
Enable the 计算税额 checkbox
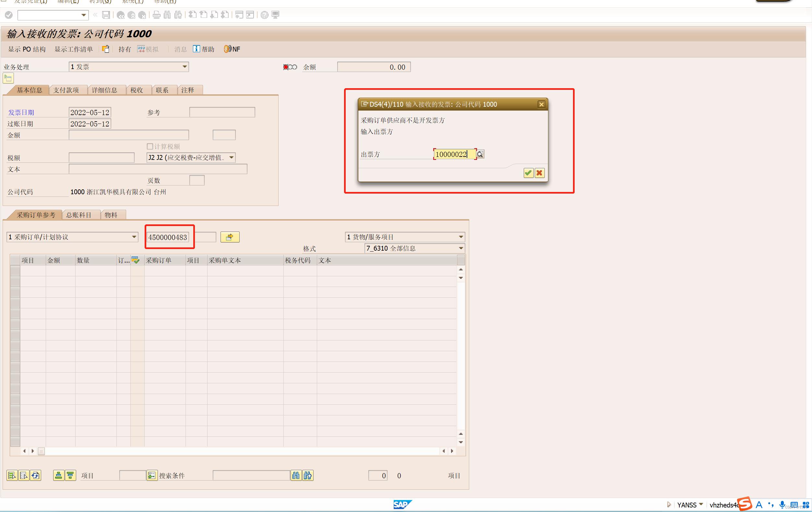tap(150, 146)
